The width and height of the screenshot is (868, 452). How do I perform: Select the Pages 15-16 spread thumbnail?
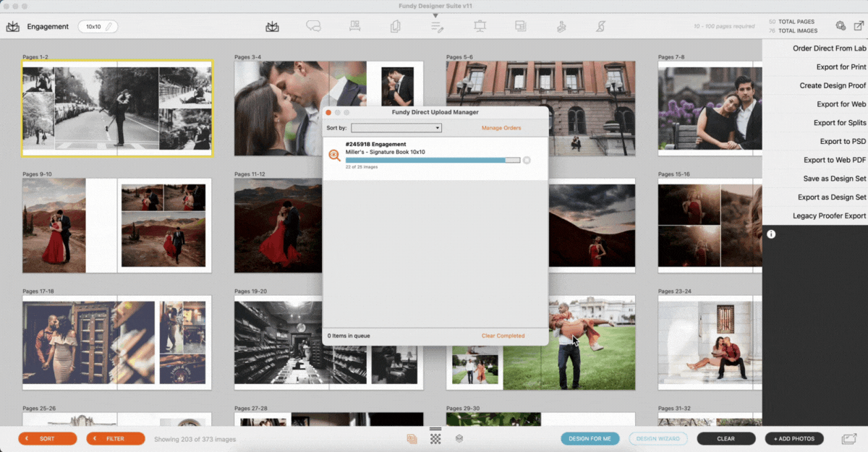coord(710,226)
